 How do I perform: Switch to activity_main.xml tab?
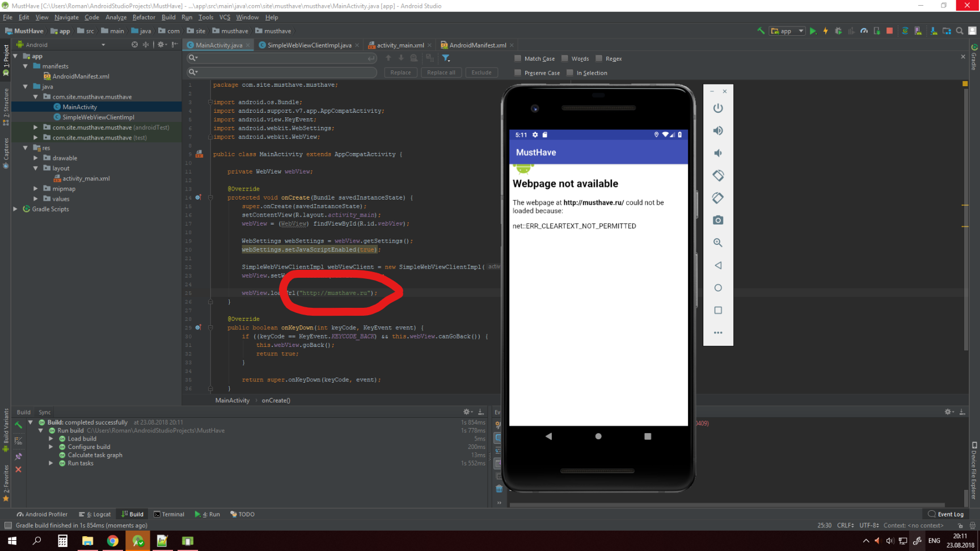pyautogui.click(x=400, y=45)
